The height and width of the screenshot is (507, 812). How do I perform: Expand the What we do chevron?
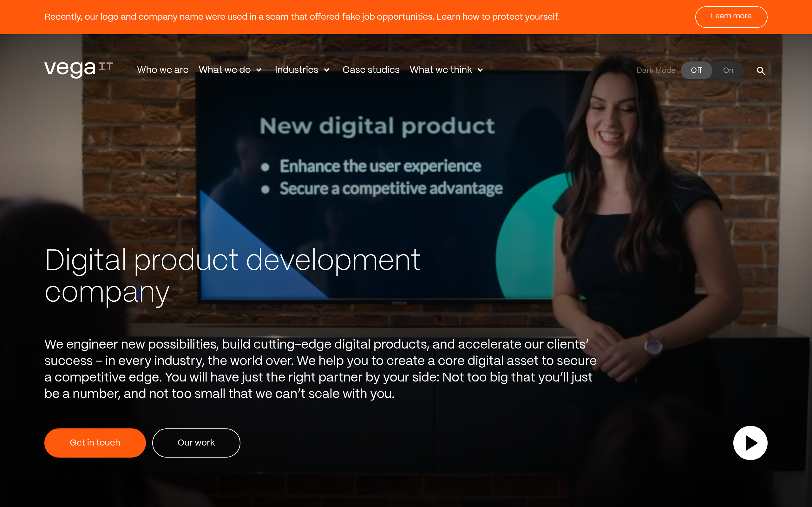(259, 70)
